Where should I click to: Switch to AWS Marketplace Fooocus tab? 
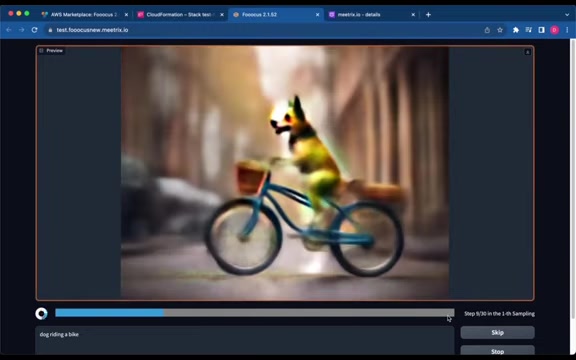(84, 15)
